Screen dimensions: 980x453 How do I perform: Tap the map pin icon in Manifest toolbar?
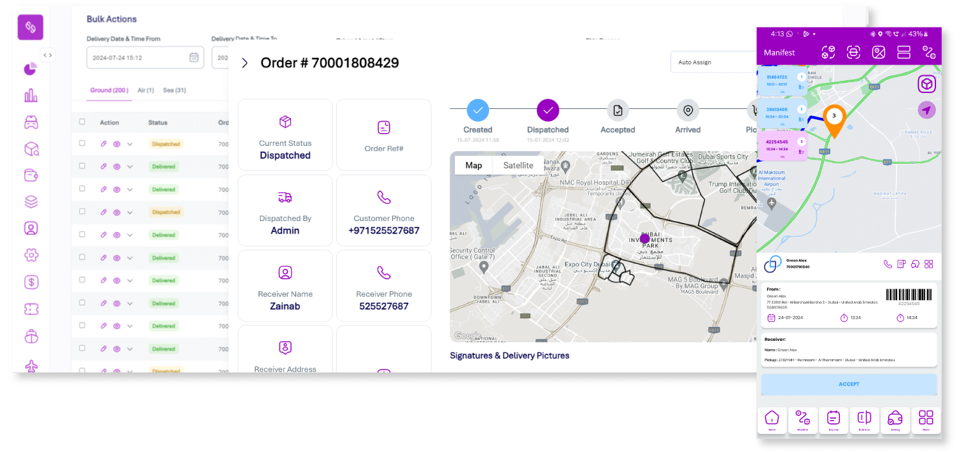click(x=879, y=53)
